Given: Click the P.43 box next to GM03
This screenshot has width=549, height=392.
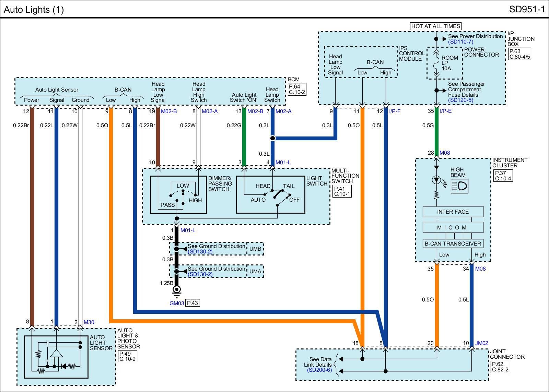Looking at the screenshot, I should pyautogui.click(x=192, y=303).
